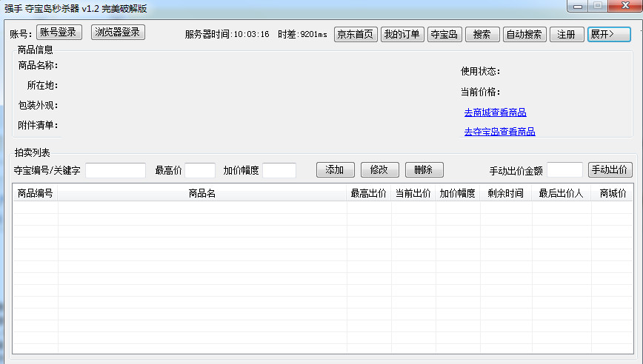Open the 夺宝岛 page

click(x=444, y=34)
